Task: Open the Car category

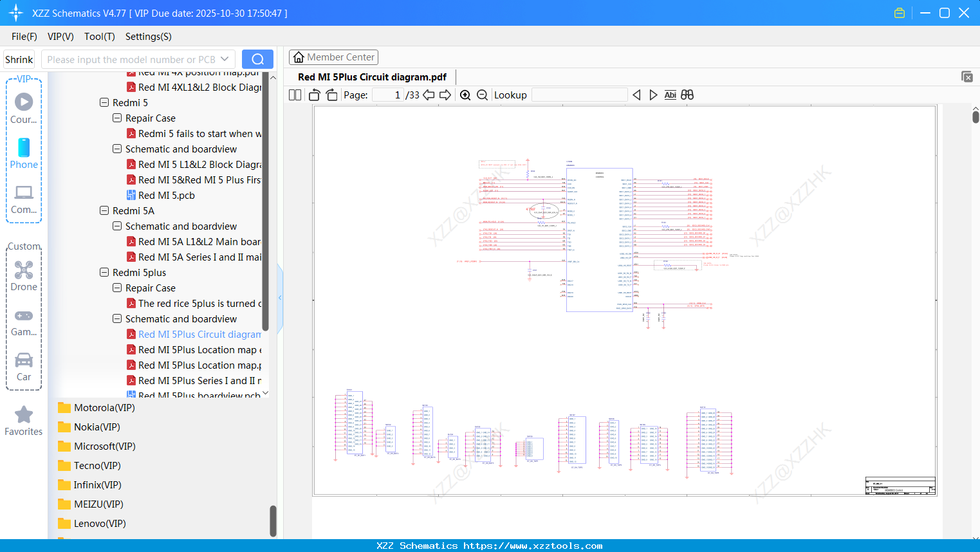Action: tap(24, 367)
